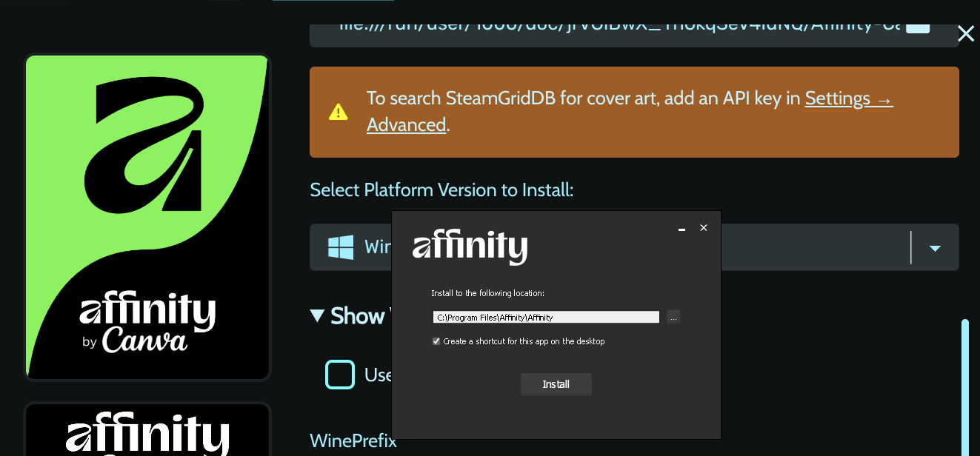Expand the platform version dropdown arrow
The height and width of the screenshot is (456, 980).
935,248
